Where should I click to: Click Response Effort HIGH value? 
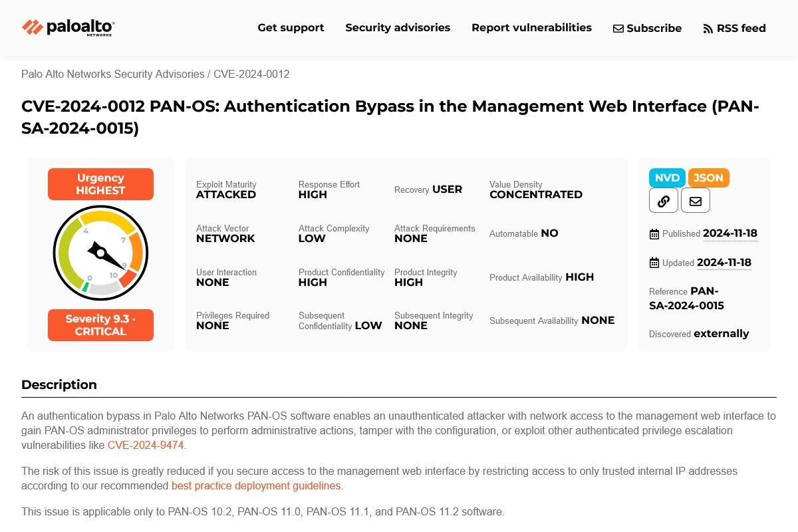pyautogui.click(x=313, y=195)
